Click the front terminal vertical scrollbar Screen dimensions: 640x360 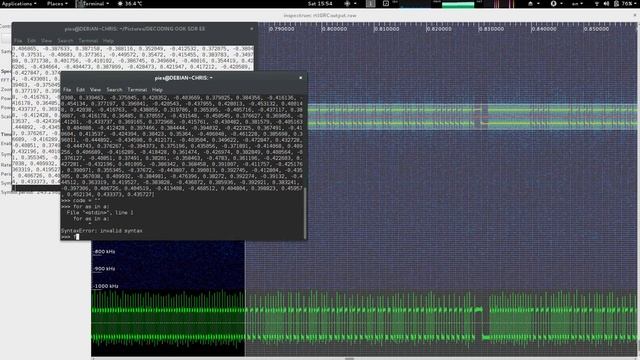[305, 213]
